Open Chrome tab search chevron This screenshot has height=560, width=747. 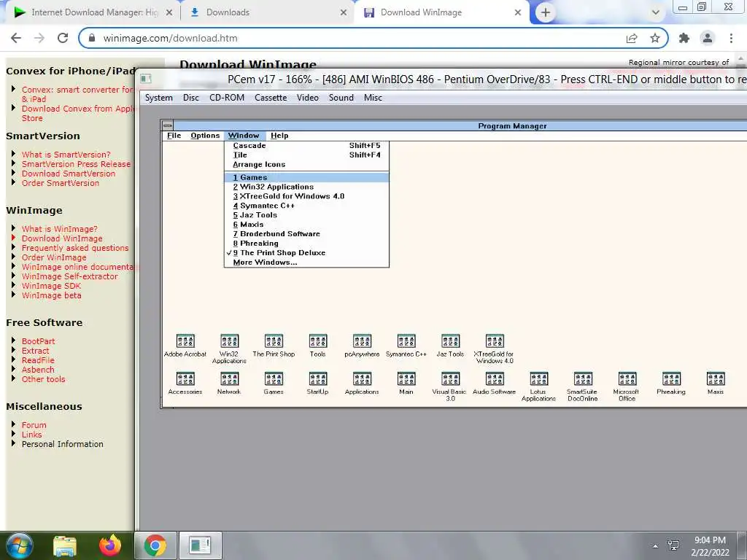pos(656,12)
